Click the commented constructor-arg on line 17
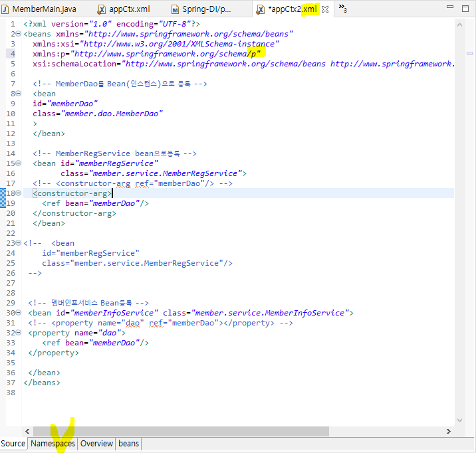 [133, 183]
